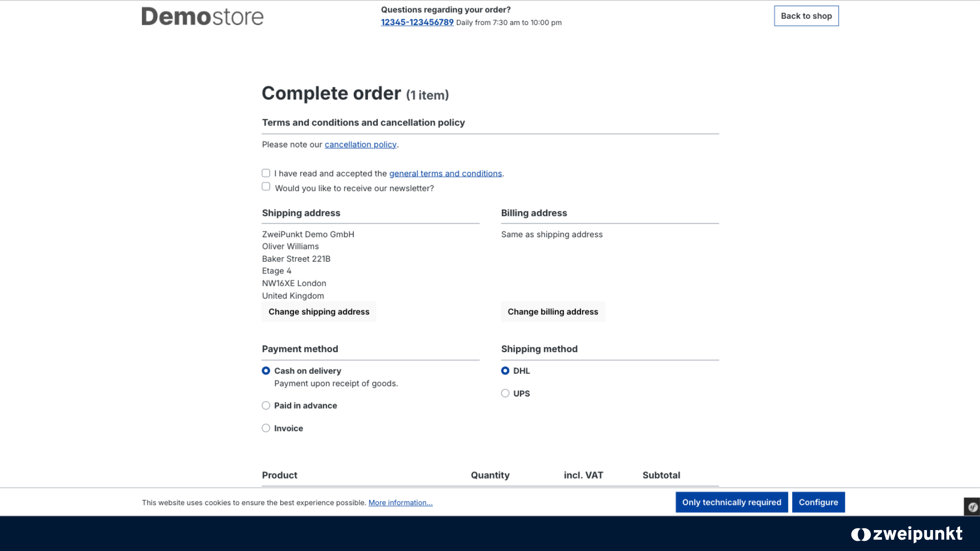Click the Quantity column header
Viewport: 980px width, 551px height.
490,475
